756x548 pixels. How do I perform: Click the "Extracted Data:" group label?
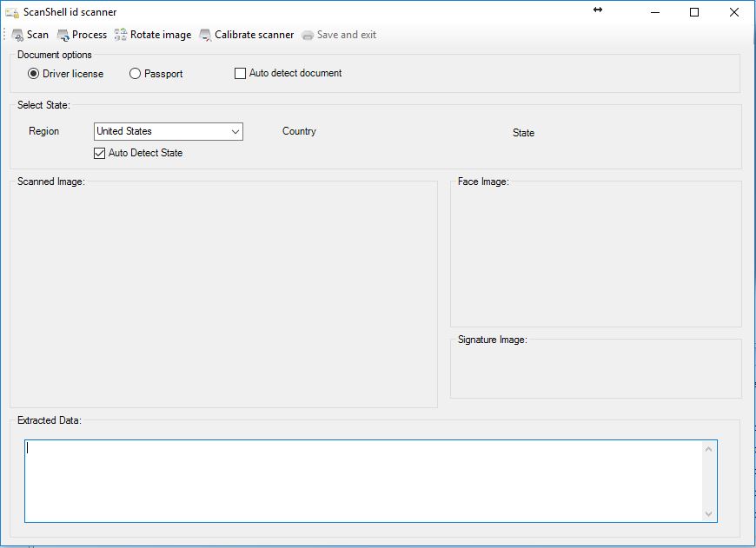click(x=50, y=420)
